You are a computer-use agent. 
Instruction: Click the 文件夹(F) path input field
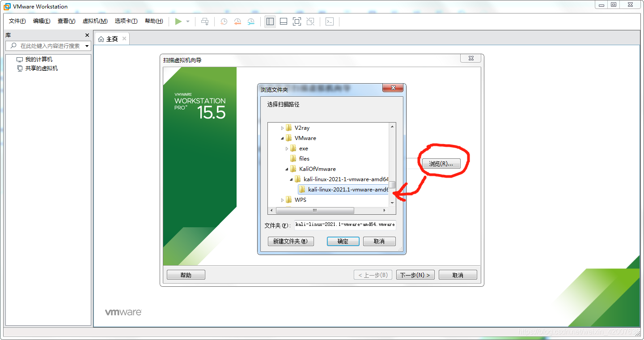coord(345,225)
